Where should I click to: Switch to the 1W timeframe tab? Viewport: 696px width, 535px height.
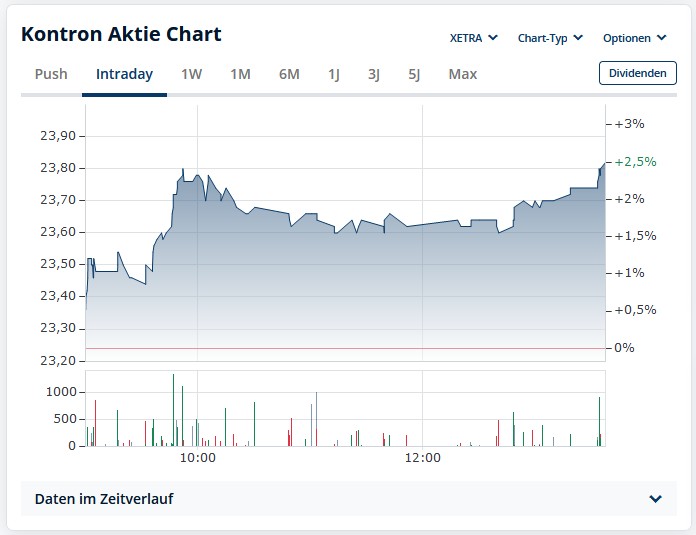[191, 74]
